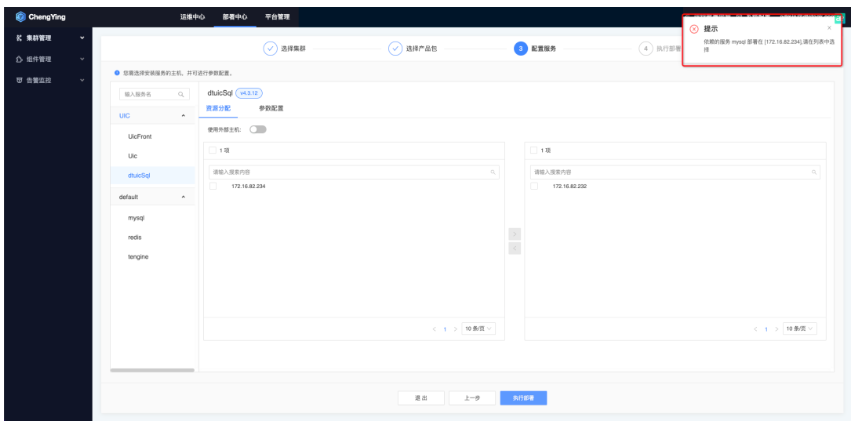Image resolution: width=868 pixels, height=430 pixels.
Task: Expand the 告警监控 sidebar chevron
Action: (x=82, y=80)
